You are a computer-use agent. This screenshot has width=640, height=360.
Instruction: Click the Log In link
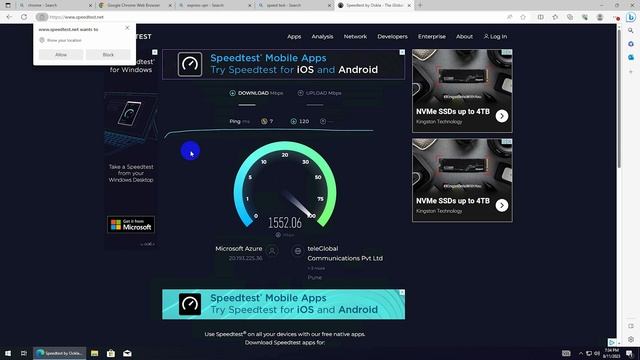click(x=496, y=36)
